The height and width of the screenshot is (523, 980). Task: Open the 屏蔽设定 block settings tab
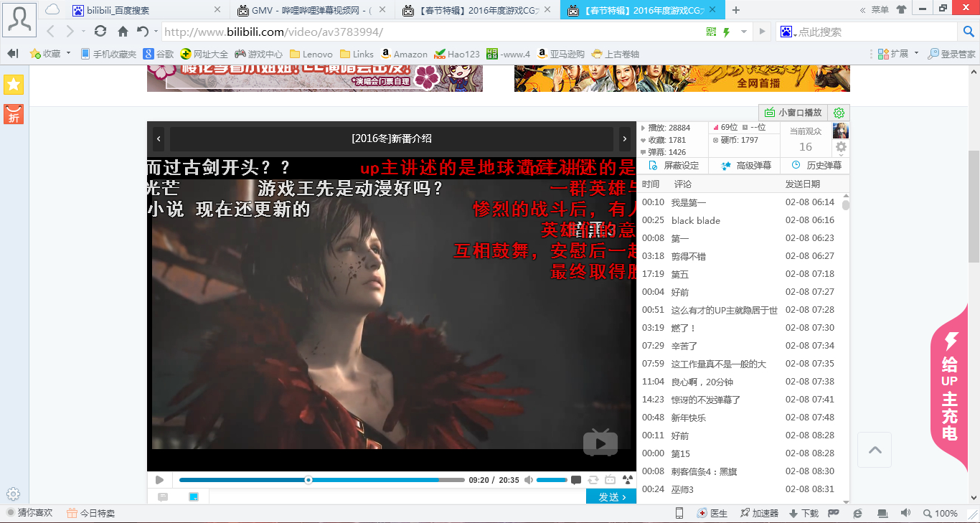(674, 166)
